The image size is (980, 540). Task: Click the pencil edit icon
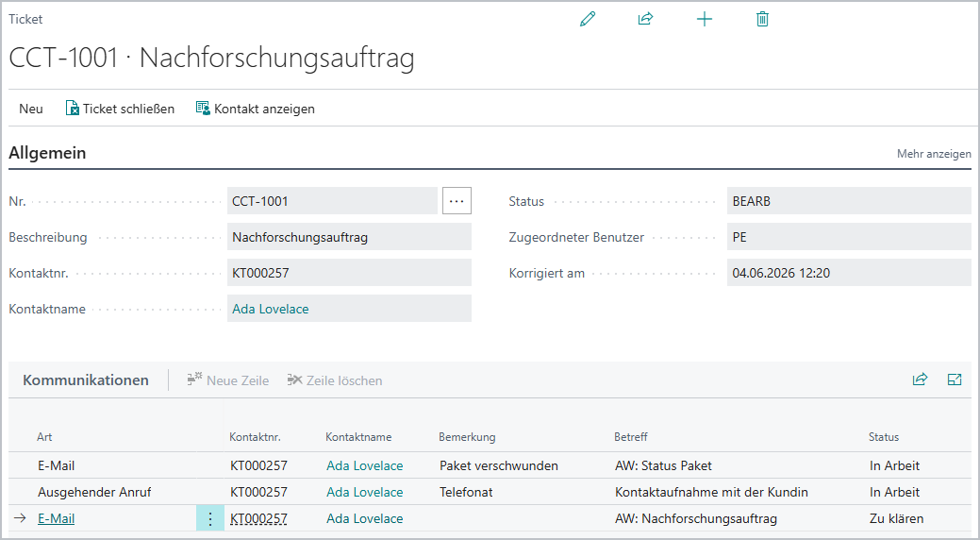pos(588,19)
